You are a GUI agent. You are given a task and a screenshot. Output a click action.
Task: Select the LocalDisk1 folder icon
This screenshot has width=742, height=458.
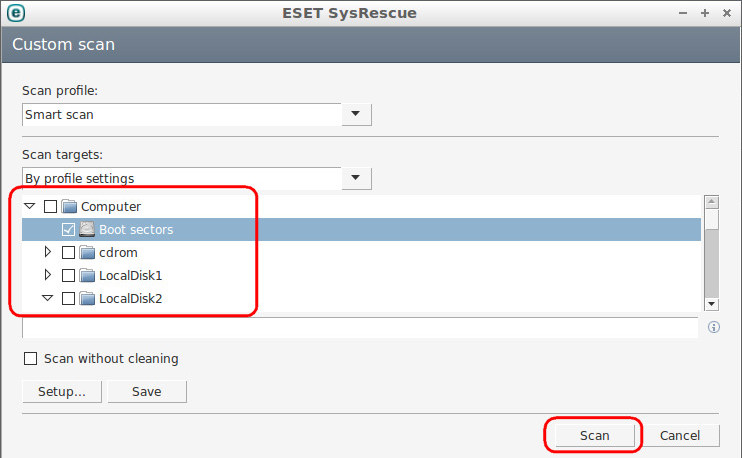click(87, 275)
